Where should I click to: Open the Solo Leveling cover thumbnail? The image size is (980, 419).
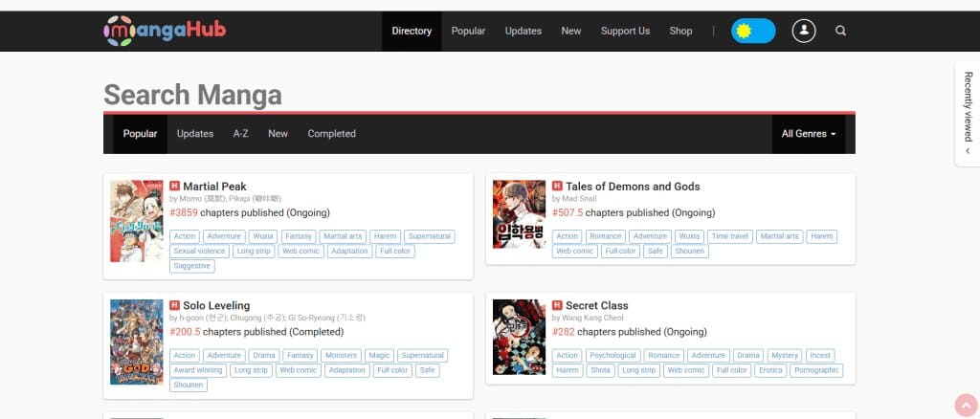coord(136,342)
